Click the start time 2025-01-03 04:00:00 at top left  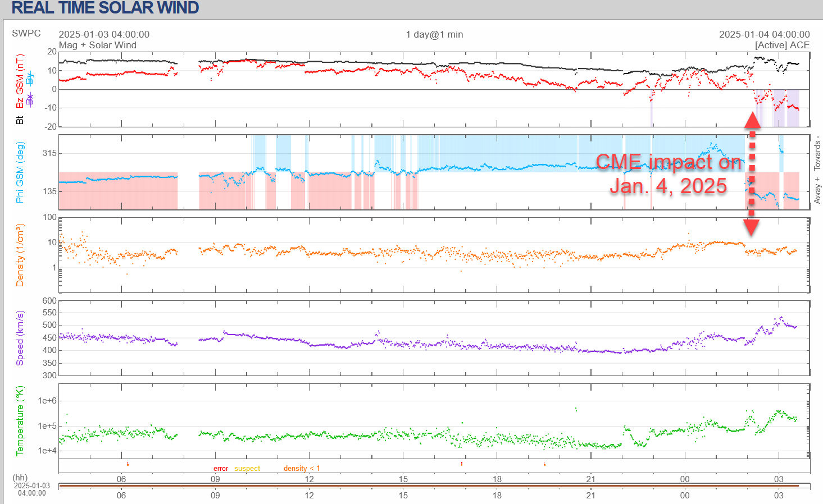coord(104,34)
